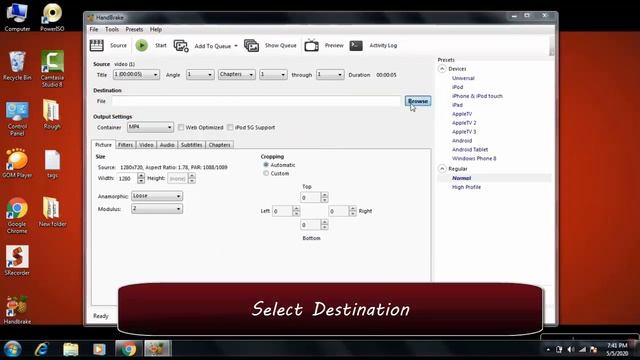Open the Rough folder on desktop
The height and width of the screenshot is (360, 640).
point(52,115)
